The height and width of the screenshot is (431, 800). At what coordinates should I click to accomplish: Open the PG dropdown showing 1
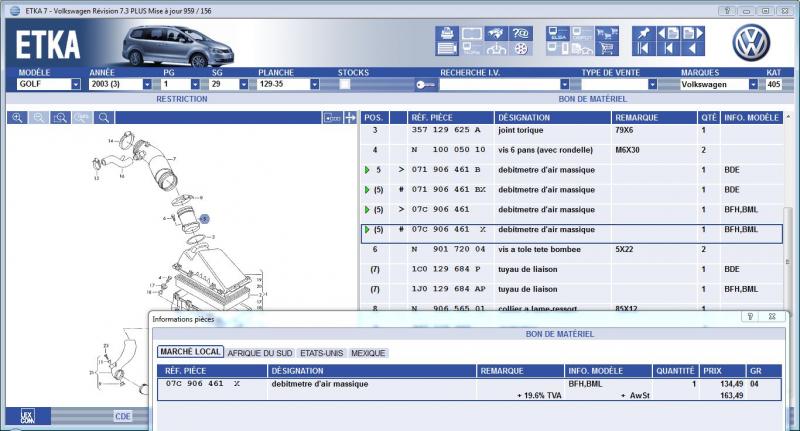(x=195, y=84)
